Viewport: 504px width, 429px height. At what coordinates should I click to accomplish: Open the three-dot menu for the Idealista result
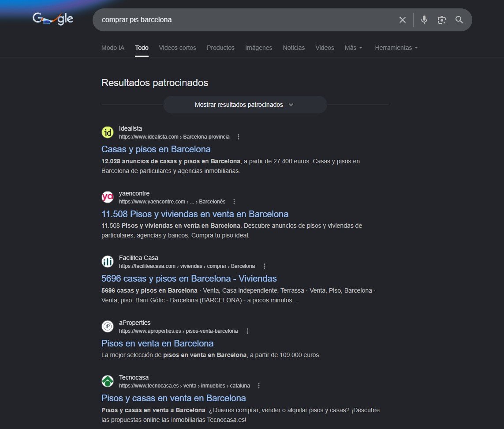click(x=239, y=137)
